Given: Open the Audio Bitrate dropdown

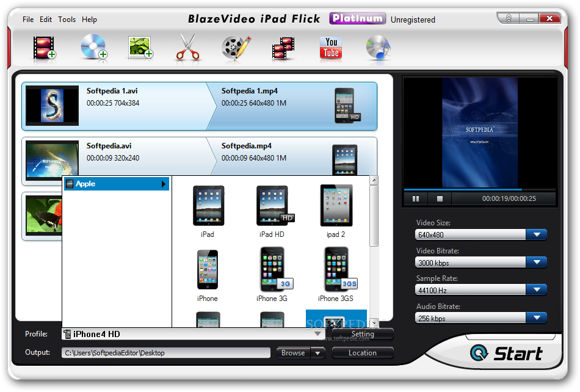Looking at the screenshot, I should [537, 318].
